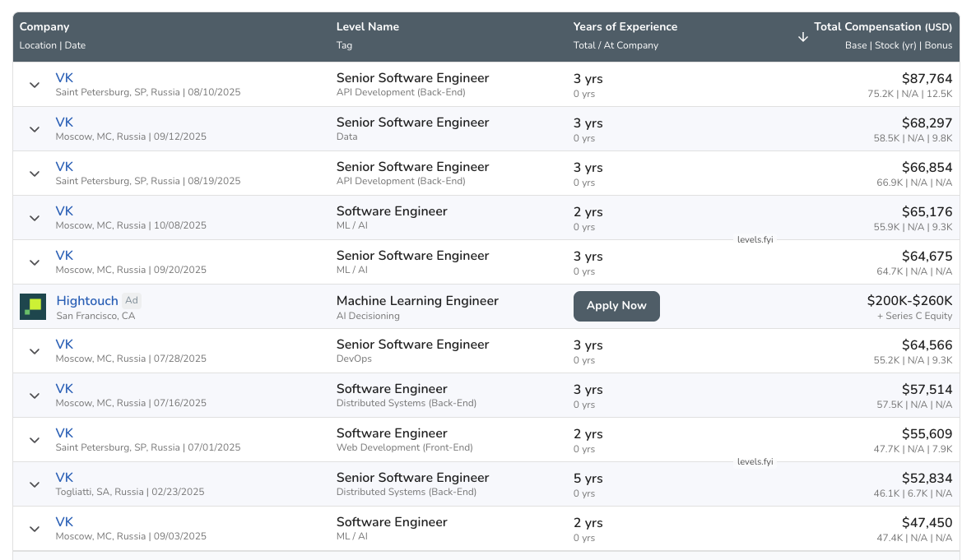Click the Level Name column header
Screen dimensions: 976x560
tap(367, 27)
